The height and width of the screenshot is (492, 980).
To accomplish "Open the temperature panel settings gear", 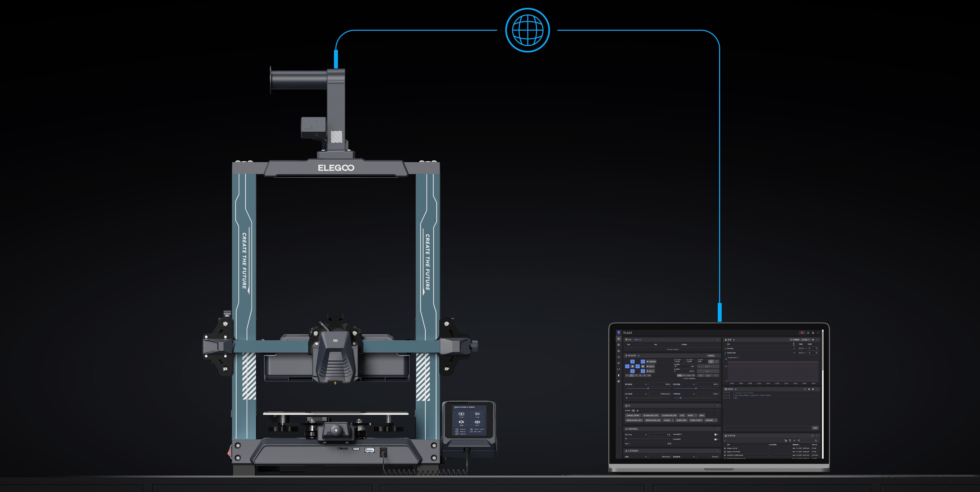I will pos(813,340).
